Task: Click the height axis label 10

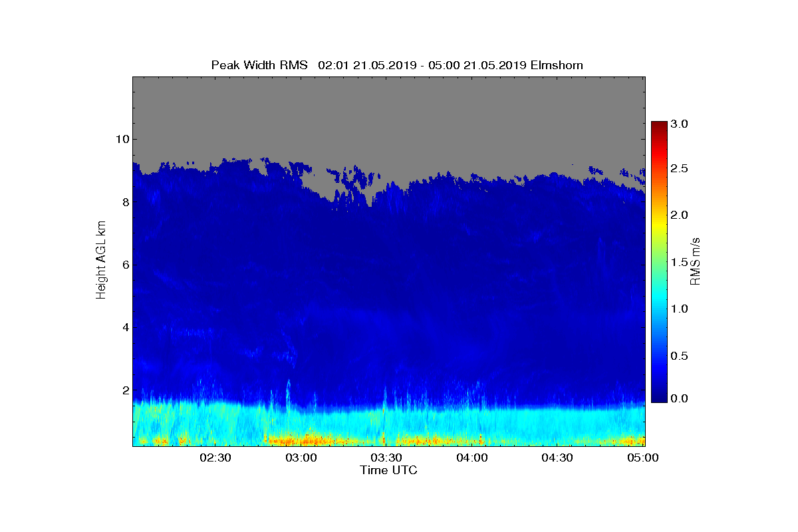Action: click(x=122, y=139)
